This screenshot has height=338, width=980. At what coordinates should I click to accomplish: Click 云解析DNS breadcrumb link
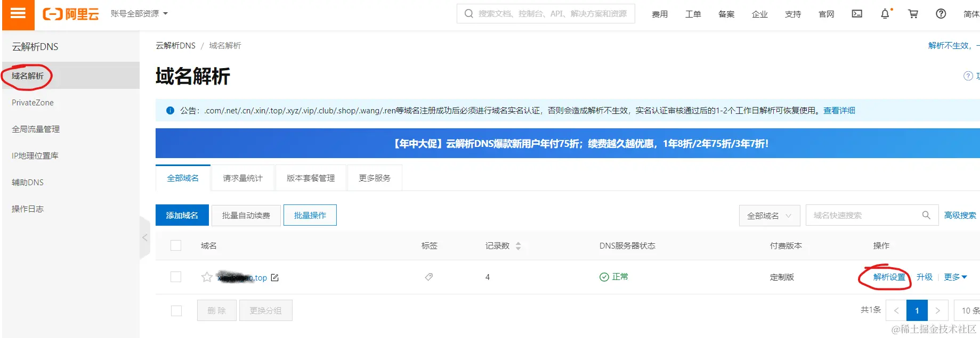click(176, 46)
